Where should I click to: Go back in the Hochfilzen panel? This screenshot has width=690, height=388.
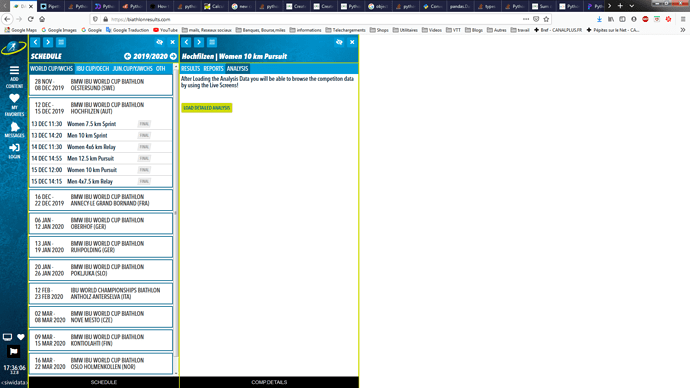point(187,42)
